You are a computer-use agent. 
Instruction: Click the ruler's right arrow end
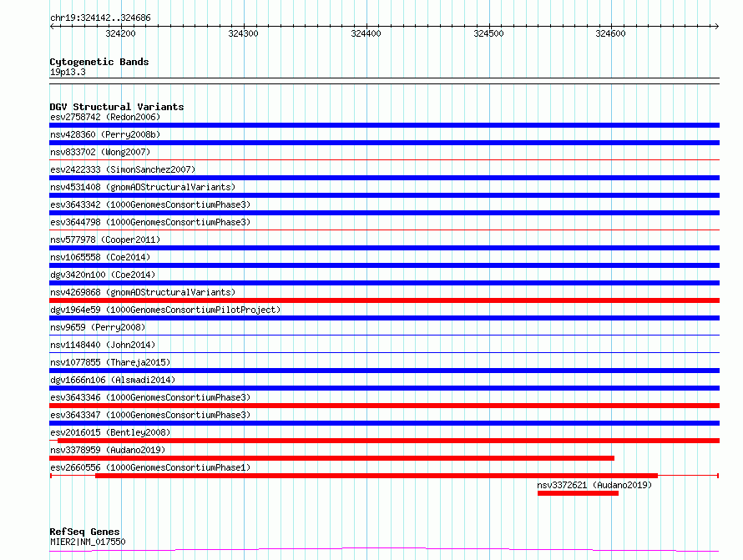point(716,26)
